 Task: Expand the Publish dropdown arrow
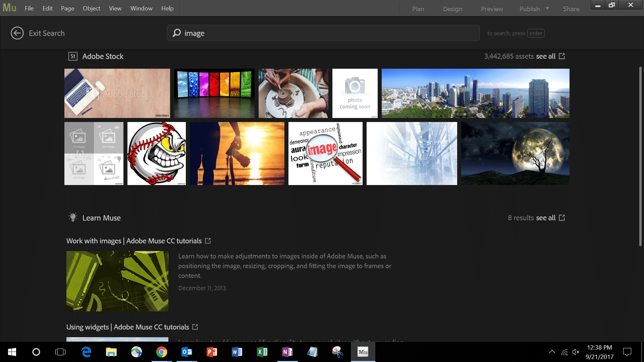547,8
